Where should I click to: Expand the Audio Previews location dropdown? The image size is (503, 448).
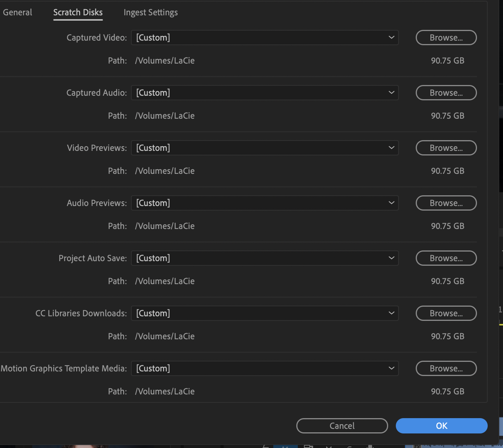[265, 203]
